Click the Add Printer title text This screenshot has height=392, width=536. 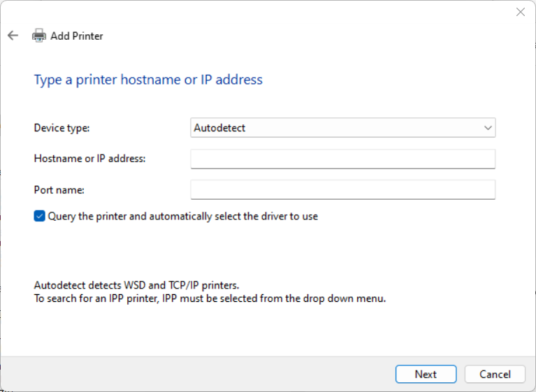77,36
